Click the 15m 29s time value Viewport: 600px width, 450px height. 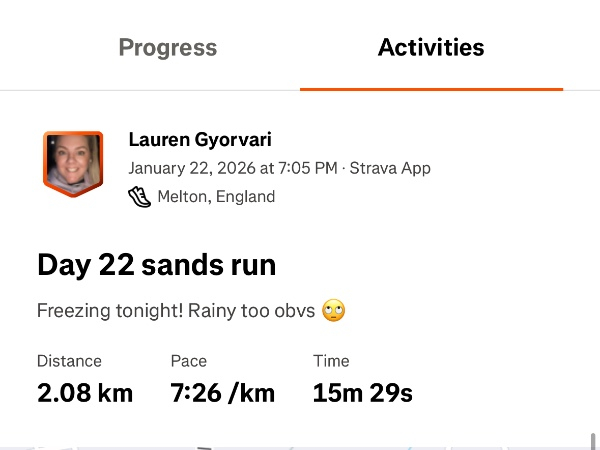(x=362, y=393)
